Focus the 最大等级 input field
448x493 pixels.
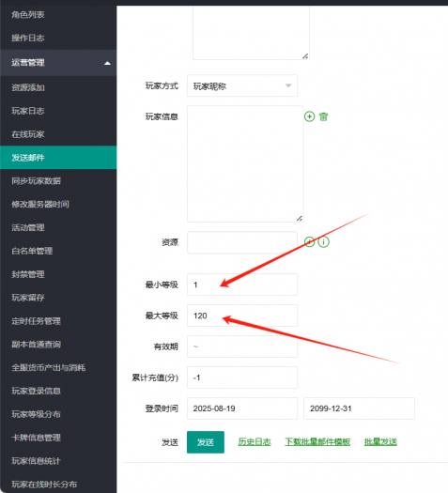pyautogui.click(x=242, y=316)
